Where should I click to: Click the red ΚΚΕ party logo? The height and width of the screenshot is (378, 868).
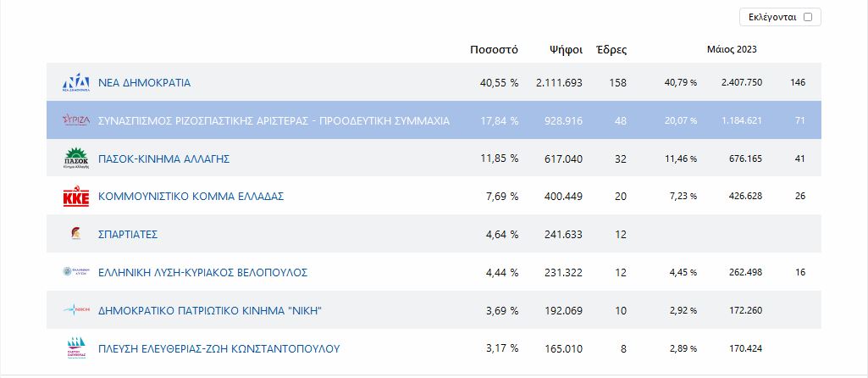[x=76, y=197]
